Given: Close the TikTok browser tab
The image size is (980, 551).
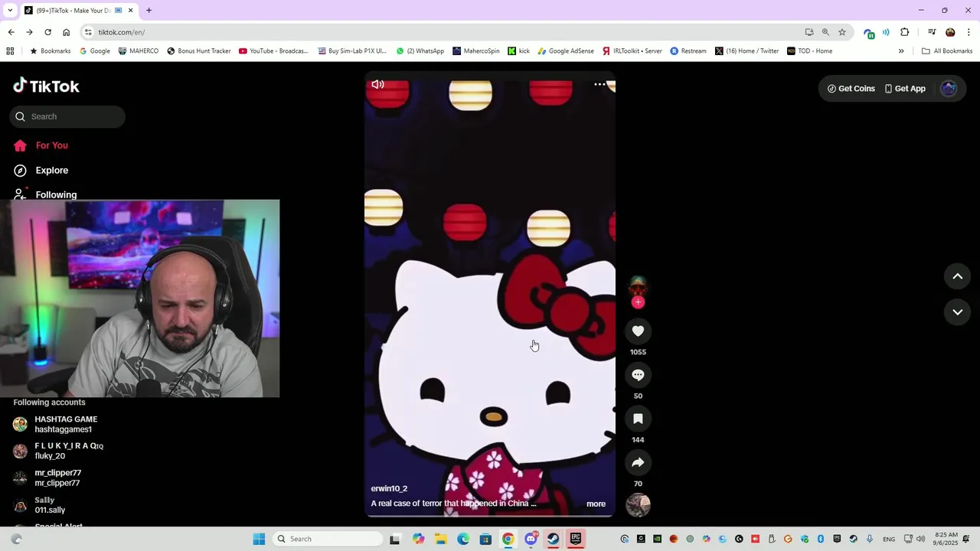Looking at the screenshot, I should (x=130, y=11).
